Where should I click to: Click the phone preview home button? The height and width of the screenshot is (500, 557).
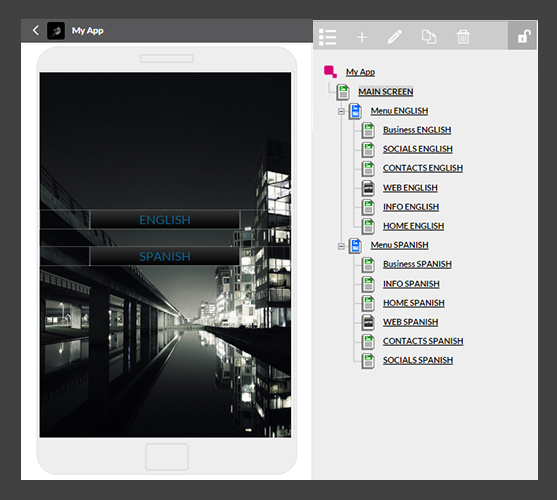tap(167, 456)
